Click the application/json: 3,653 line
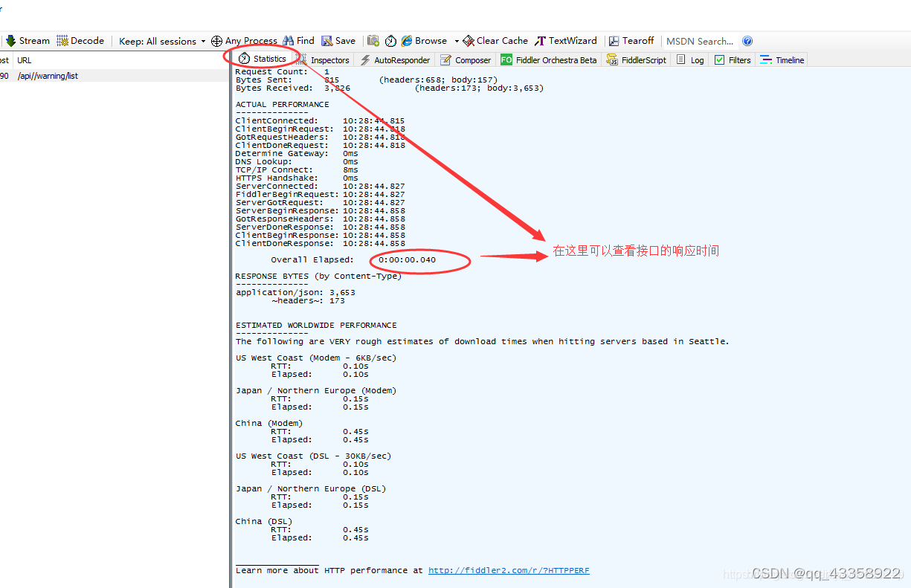911x588 pixels. [295, 292]
